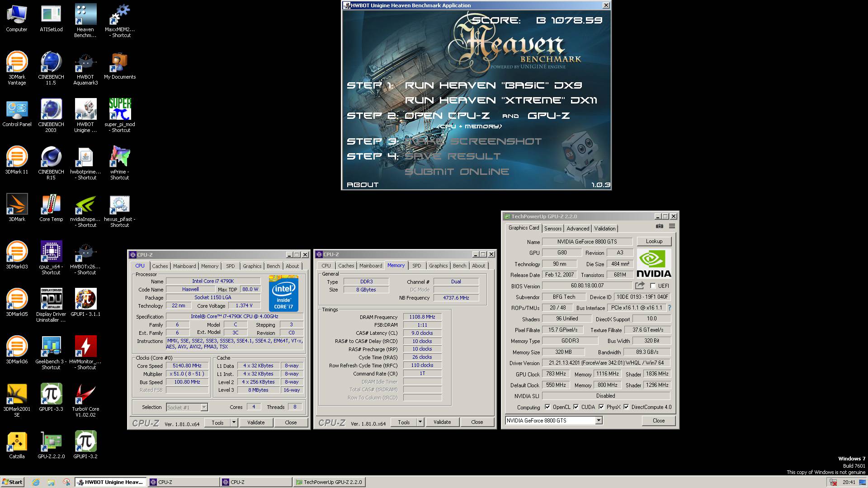This screenshot has height=488, width=868.
Task: Open the My Documents icon
Action: (120, 66)
